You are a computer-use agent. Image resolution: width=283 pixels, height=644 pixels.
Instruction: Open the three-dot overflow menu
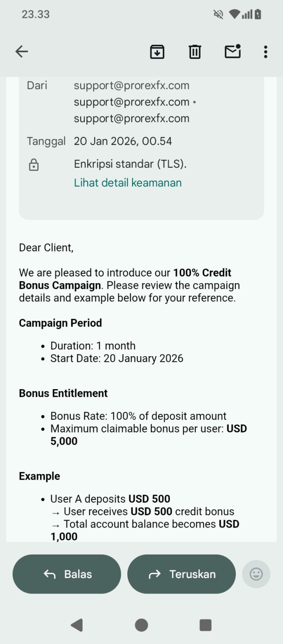[266, 52]
